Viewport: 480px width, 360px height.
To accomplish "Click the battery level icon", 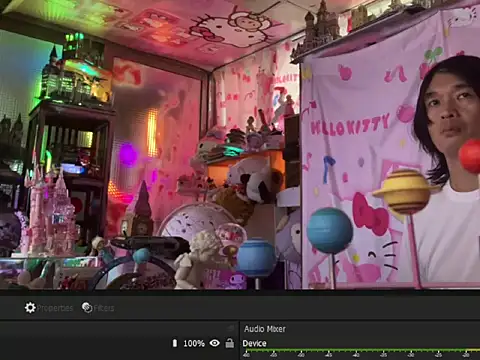I will (x=175, y=343).
